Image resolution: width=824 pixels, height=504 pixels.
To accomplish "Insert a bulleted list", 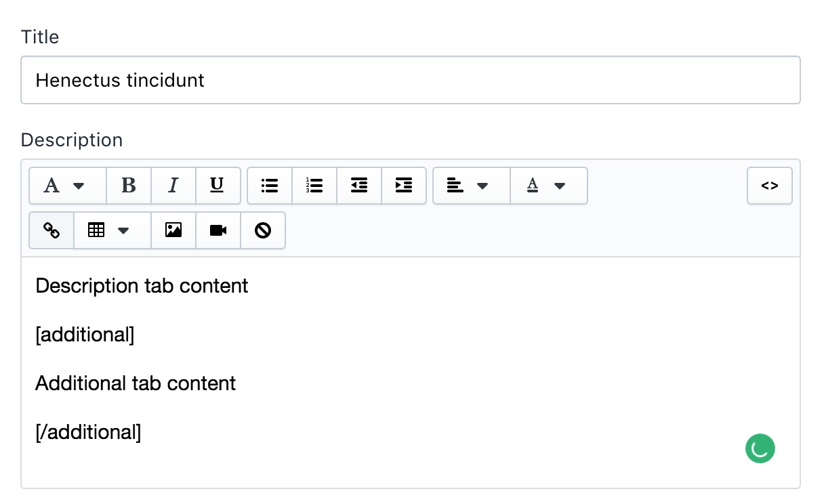I will tap(270, 186).
